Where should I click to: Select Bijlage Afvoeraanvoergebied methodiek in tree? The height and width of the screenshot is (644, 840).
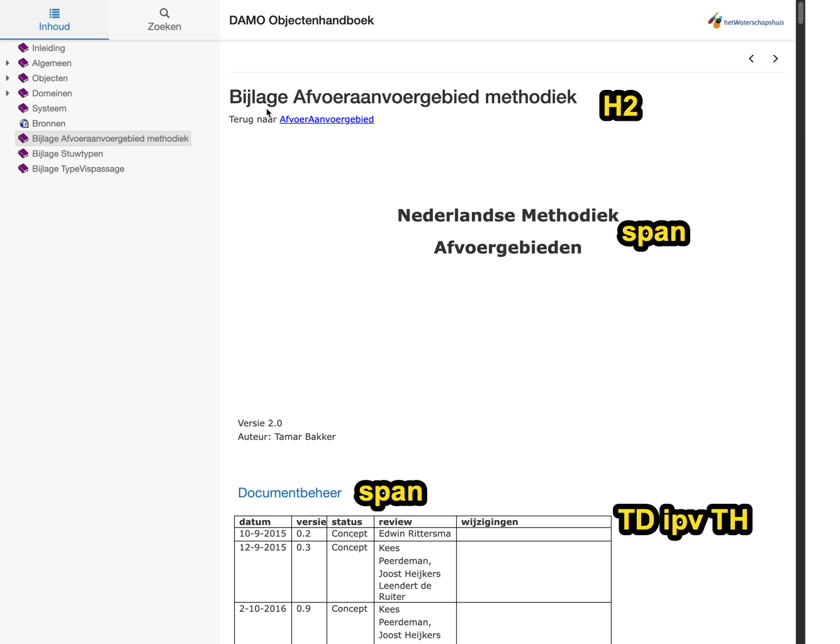coord(110,138)
